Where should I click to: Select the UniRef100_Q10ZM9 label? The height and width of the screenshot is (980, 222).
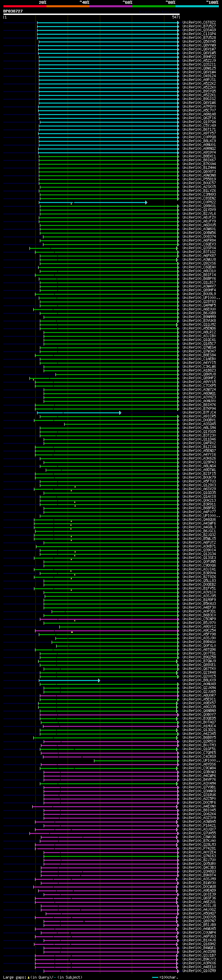(x=199, y=971)
